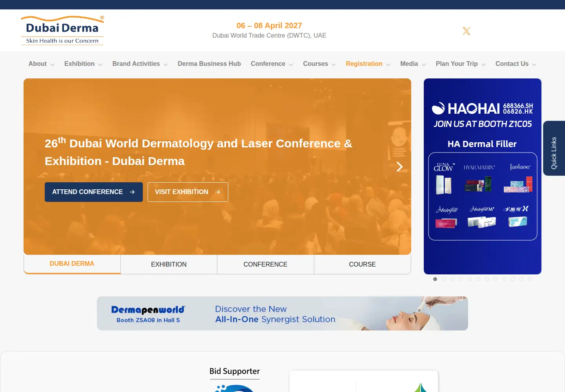The height and width of the screenshot is (392, 565).
Task: Switch to the CONFERENCE tab
Action: [x=266, y=265]
